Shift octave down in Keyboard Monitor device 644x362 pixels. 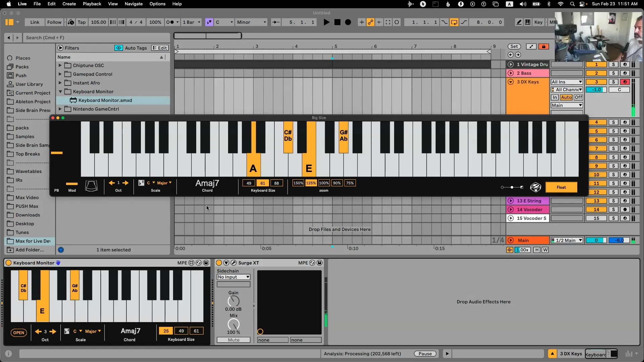click(38, 331)
